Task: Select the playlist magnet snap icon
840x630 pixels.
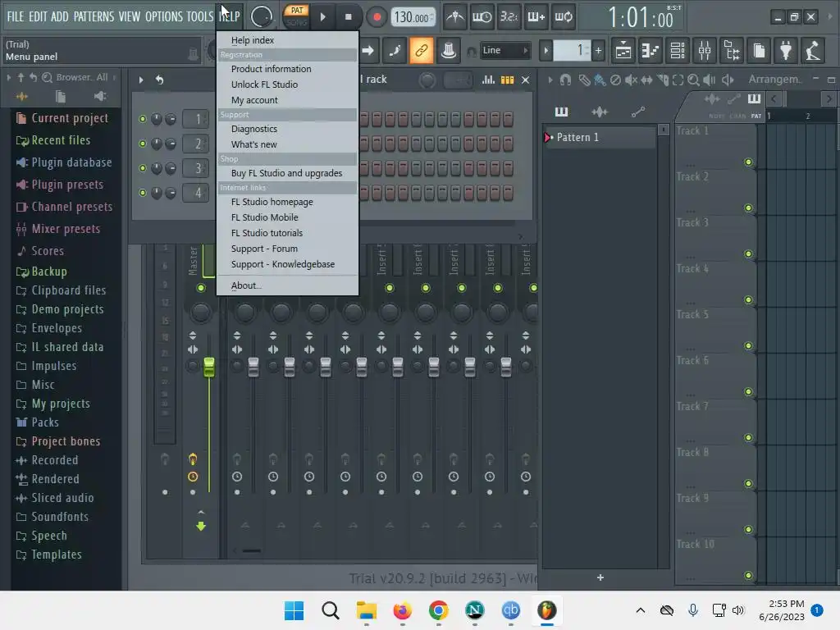Action: point(566,80)
